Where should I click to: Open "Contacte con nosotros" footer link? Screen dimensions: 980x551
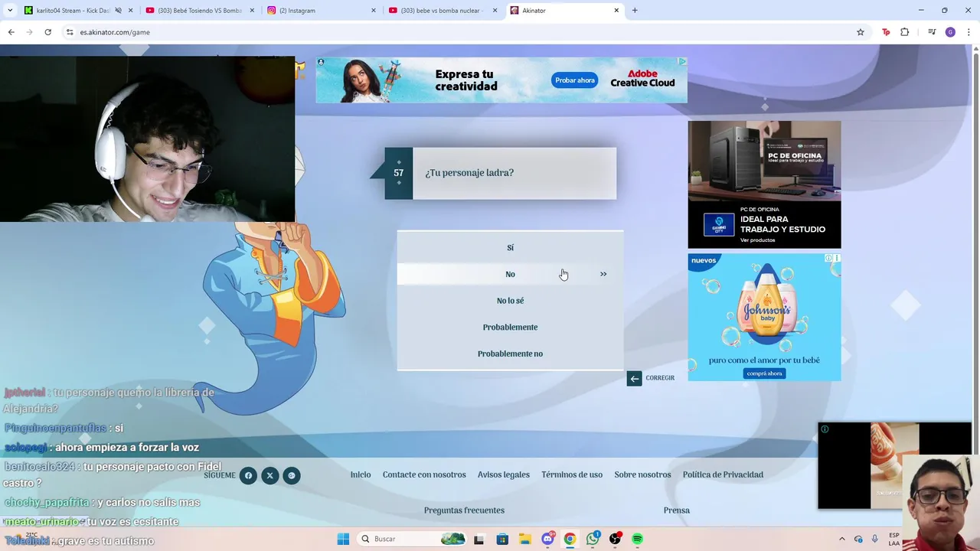[x=424, y=474]
